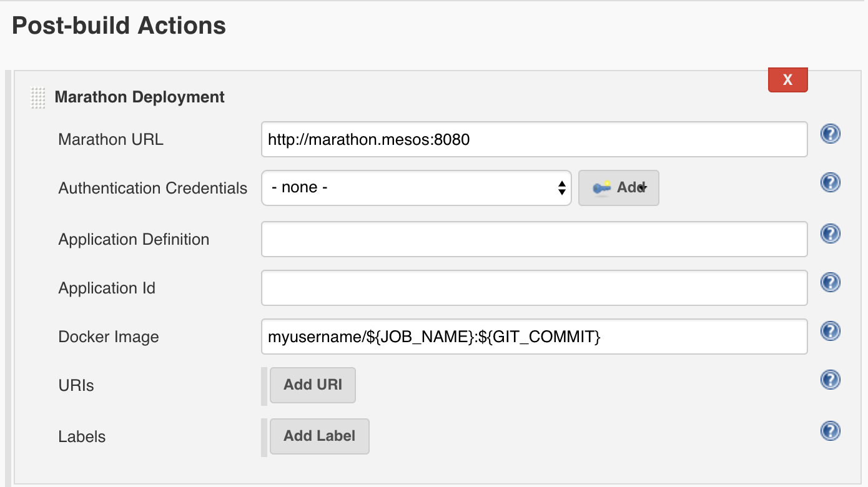Show help icon beside Application Id
The height and width of the screenshot is (487, 868).
click(x=830, y=282)
